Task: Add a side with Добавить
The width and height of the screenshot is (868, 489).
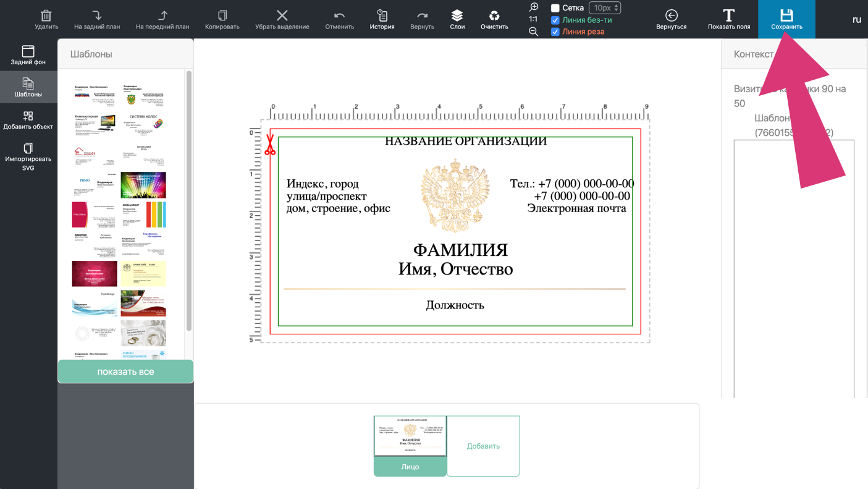Action: [483, 446]
